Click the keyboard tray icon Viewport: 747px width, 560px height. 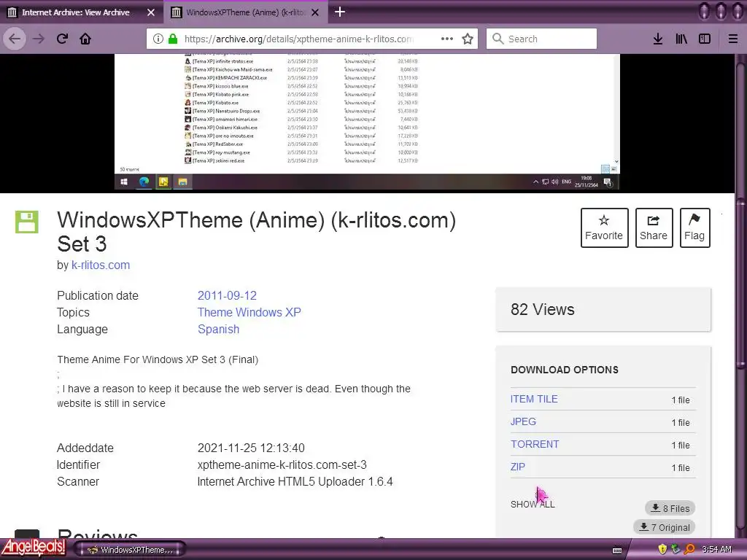(617, 551)
